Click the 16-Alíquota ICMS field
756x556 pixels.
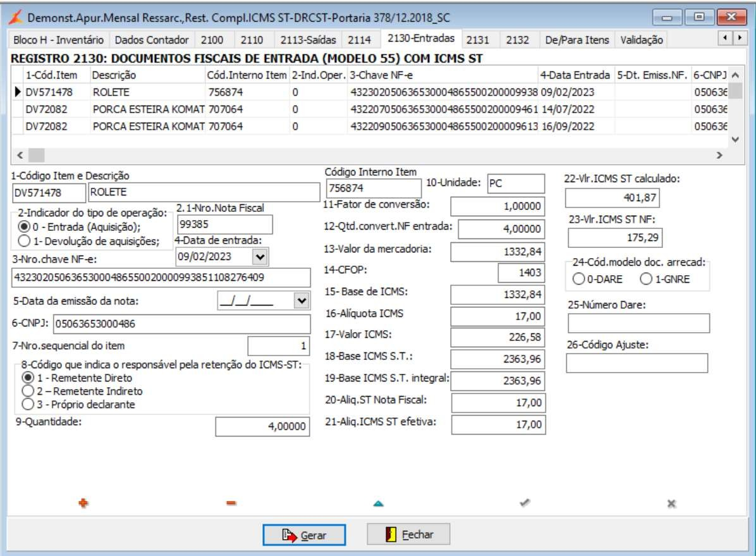click(x=497, y=317)
